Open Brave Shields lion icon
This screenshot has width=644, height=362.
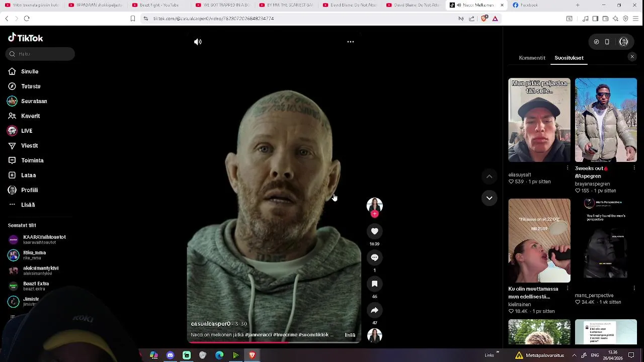click(x=484, y=19)
